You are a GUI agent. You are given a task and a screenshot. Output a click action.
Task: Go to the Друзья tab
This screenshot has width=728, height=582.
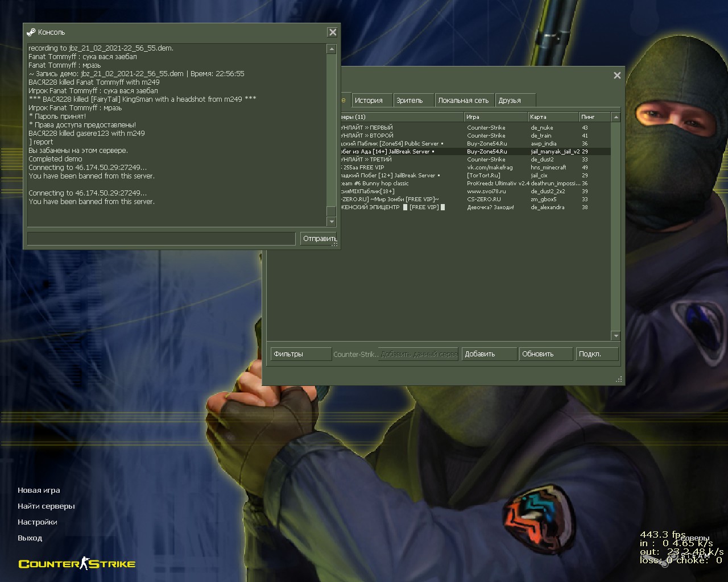tap(516, 100)
